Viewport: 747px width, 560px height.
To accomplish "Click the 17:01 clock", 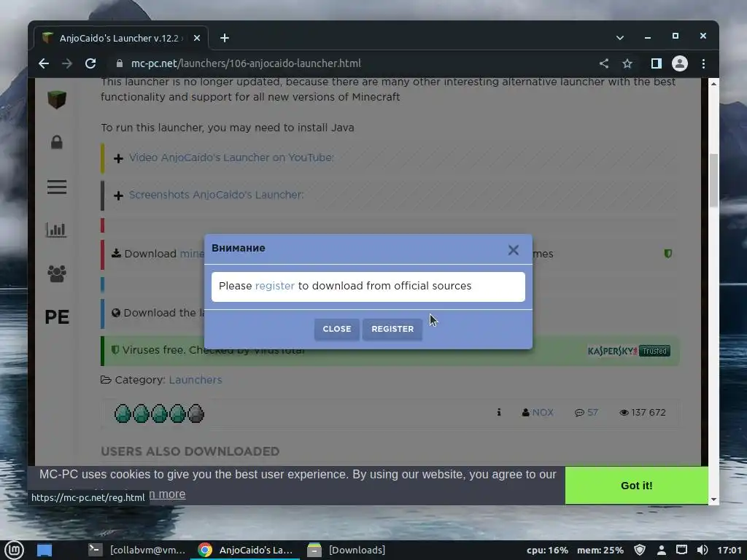I will point(729,550).
